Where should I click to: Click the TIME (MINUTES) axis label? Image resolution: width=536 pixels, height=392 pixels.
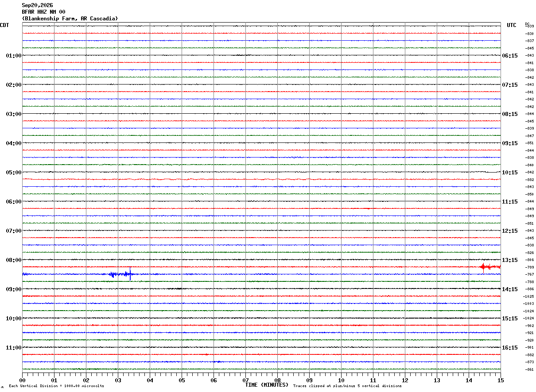coord(267,385)
